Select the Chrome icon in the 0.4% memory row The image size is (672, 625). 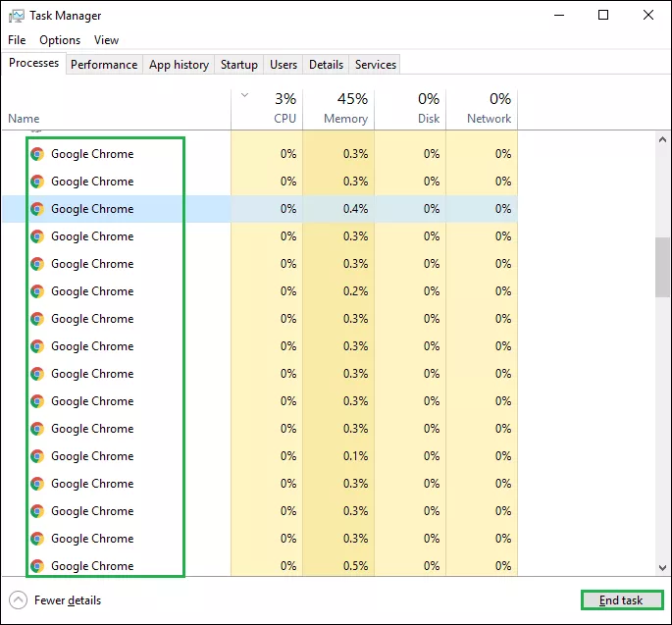coord(37,209)
